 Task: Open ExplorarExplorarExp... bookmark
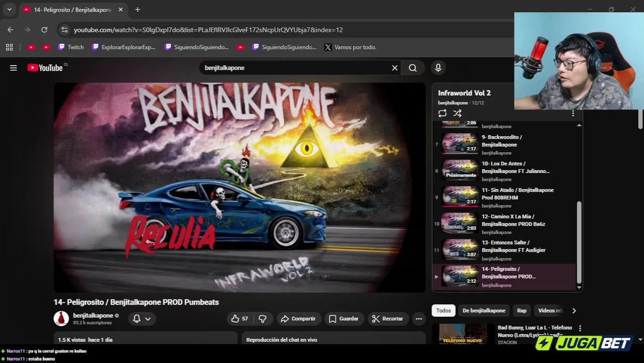pos(123,47)
